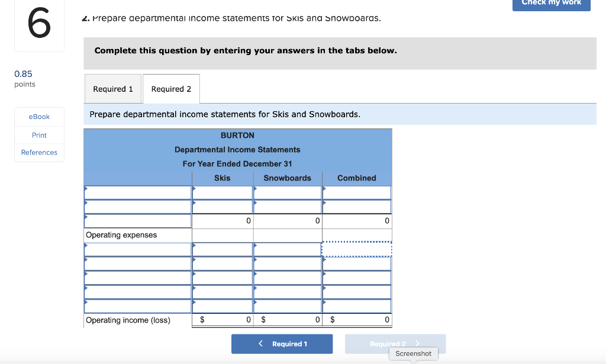Viewport: 606px width, 364px height.
Task: Click the Required 1 navigation button at bottom
Action: click(x=282, y=343)
